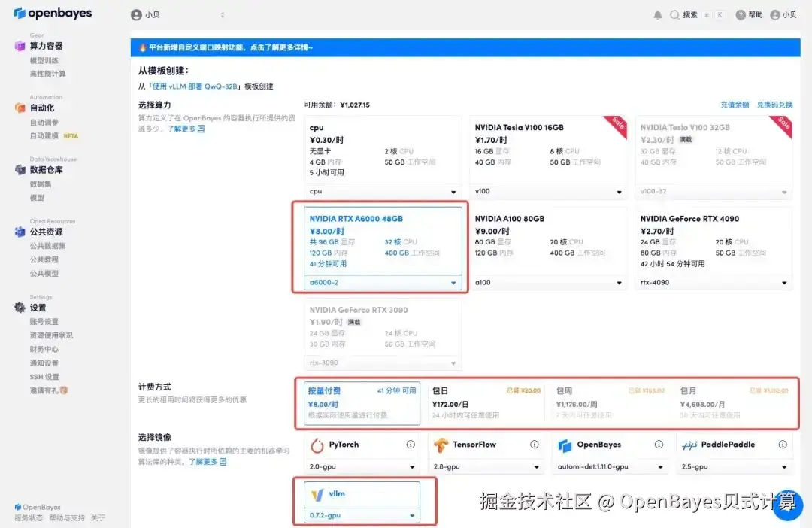Click the notification bell icon
Viewport: 812px width, 528px height.
pos(658,15)
